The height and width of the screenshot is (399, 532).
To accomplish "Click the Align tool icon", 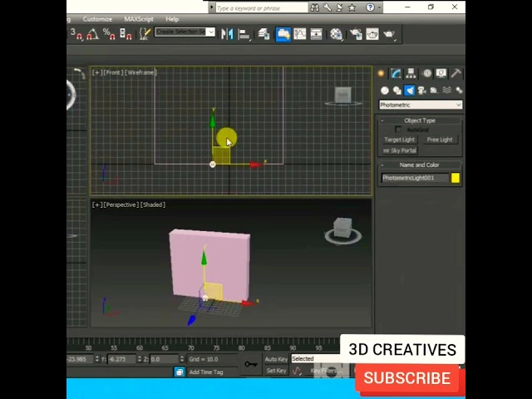I will click(244, 34).
